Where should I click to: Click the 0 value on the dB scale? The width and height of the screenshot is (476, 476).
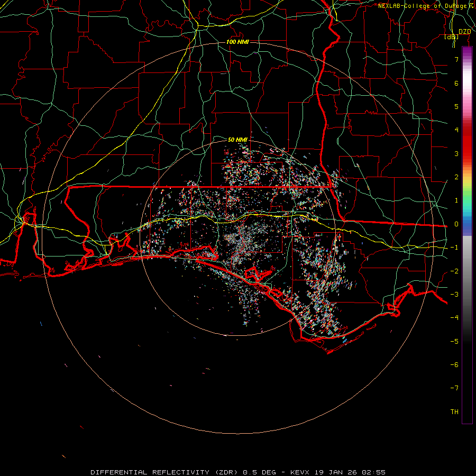(x=456, y=224)
